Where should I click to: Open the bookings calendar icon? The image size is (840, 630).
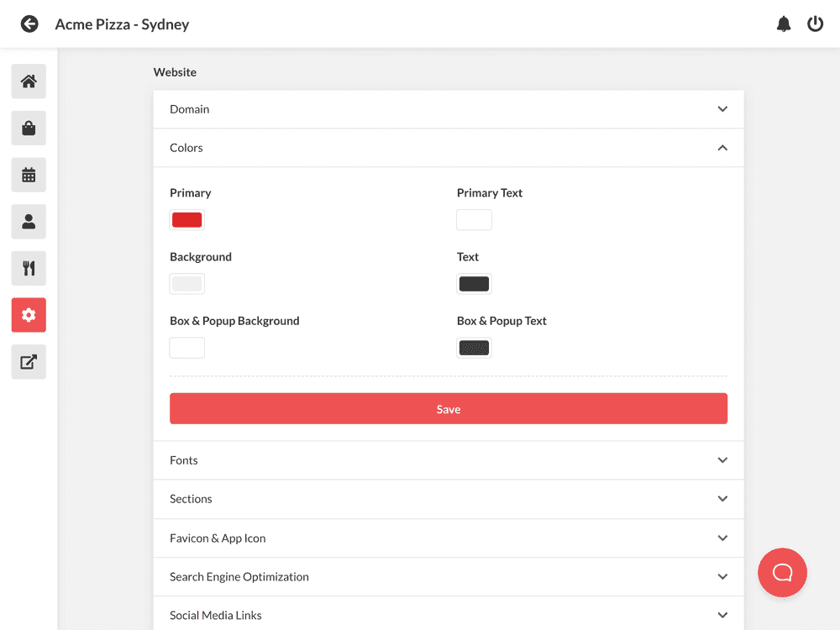(29, 175)
